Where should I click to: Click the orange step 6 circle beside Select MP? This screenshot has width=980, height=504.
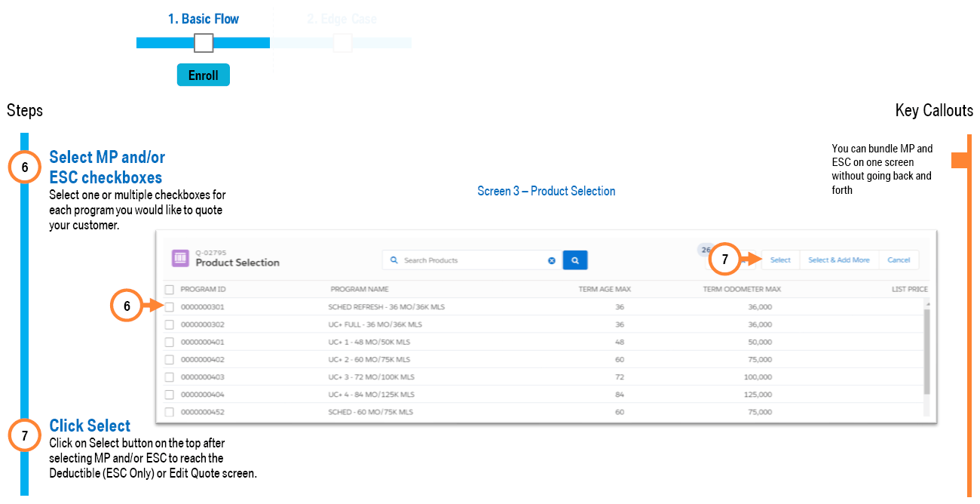click(25, 168)
